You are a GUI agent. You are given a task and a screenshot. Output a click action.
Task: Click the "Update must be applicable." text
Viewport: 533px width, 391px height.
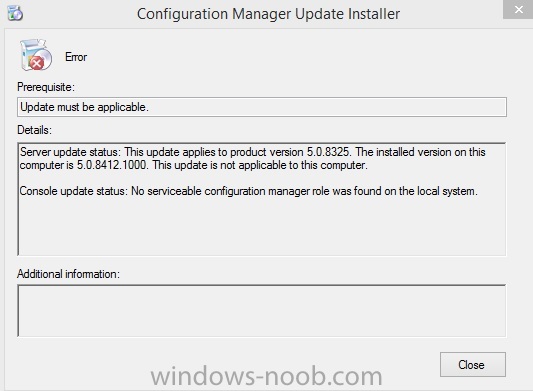(84, 107)
